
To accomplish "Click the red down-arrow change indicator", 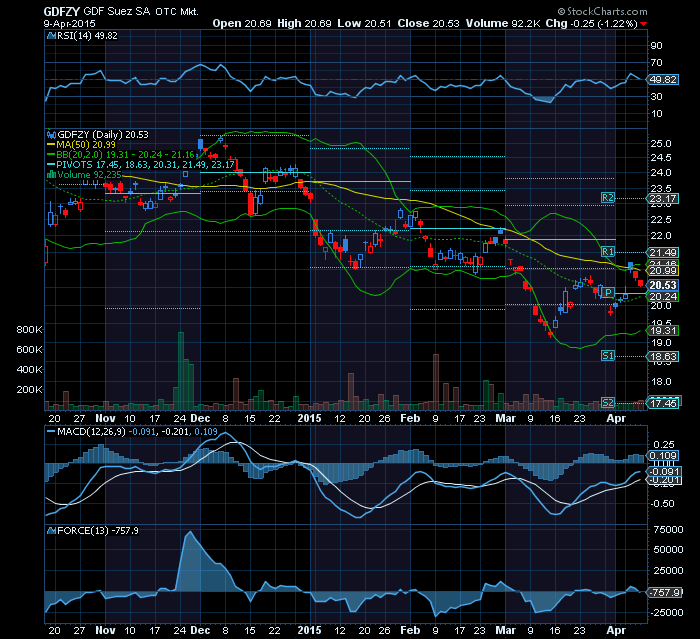I will [x=643, y=24].
